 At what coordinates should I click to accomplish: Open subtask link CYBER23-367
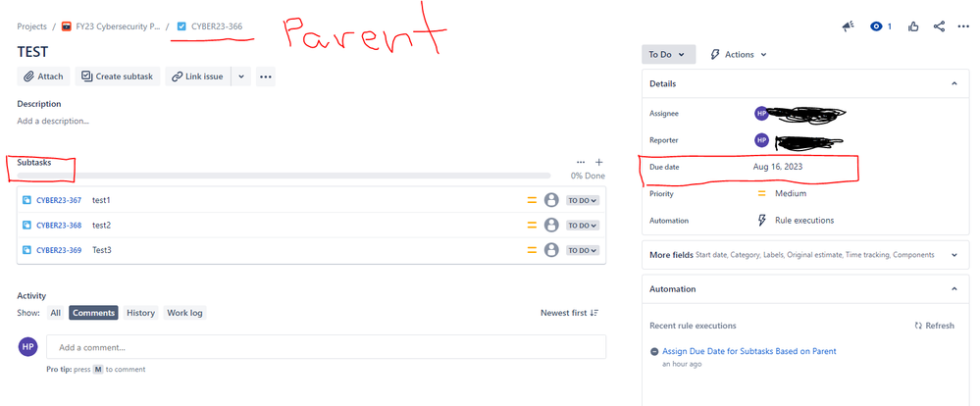pos(59,200)
